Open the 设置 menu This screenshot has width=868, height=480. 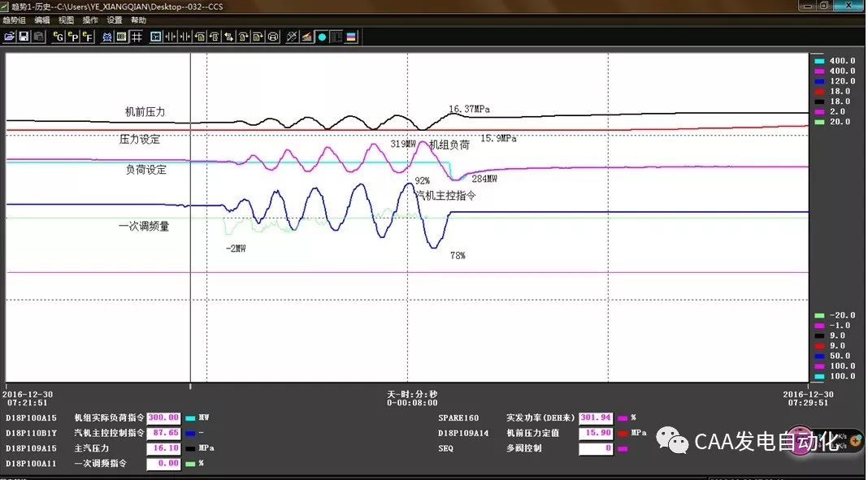click(115, 19)
